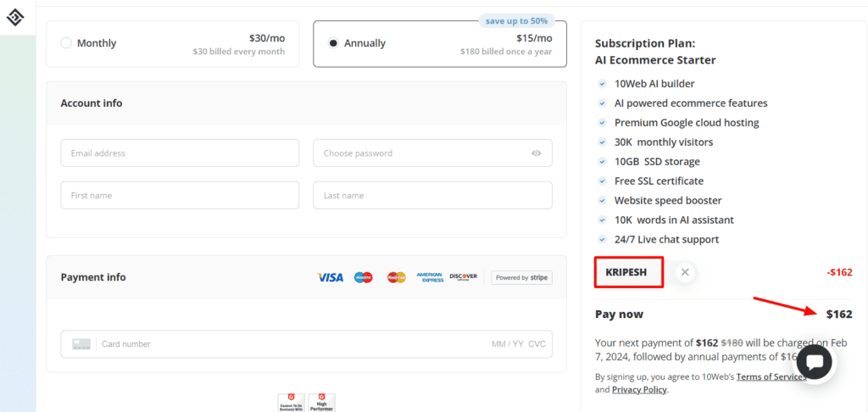Click the $180 billed once a year text

506,52
